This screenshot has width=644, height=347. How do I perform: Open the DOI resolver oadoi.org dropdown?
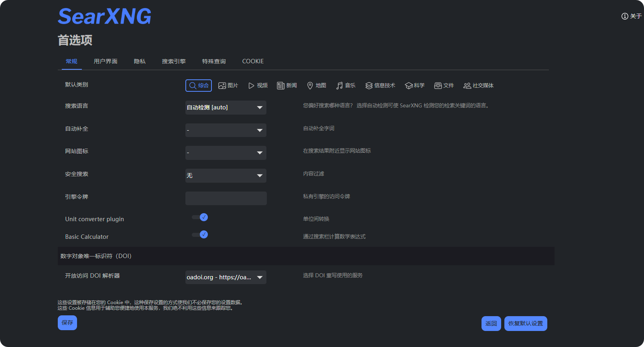226,277
